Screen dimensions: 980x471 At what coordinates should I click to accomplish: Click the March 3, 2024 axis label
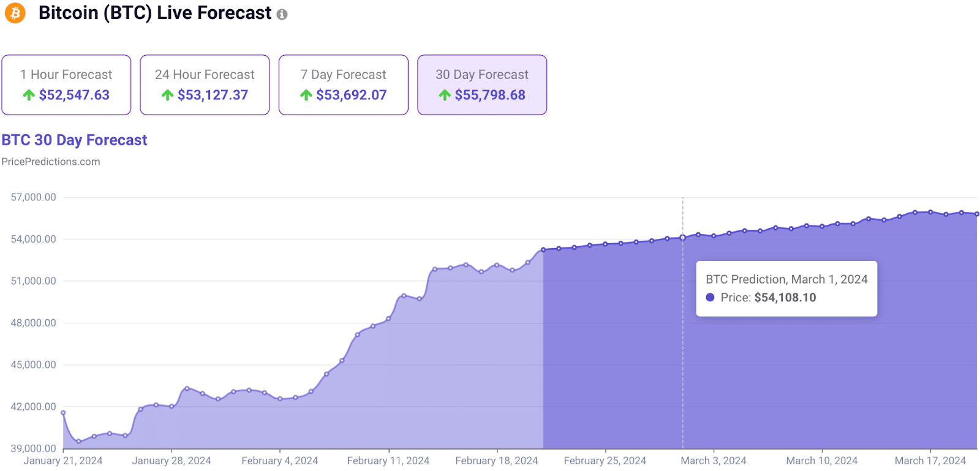click(x=714, y=461)
